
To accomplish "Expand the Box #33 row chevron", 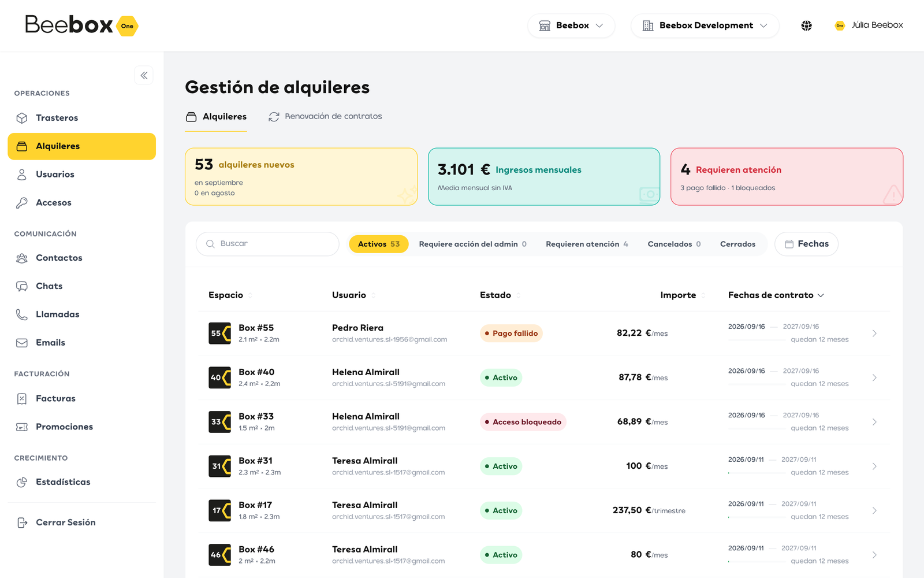I will [874, 422].
